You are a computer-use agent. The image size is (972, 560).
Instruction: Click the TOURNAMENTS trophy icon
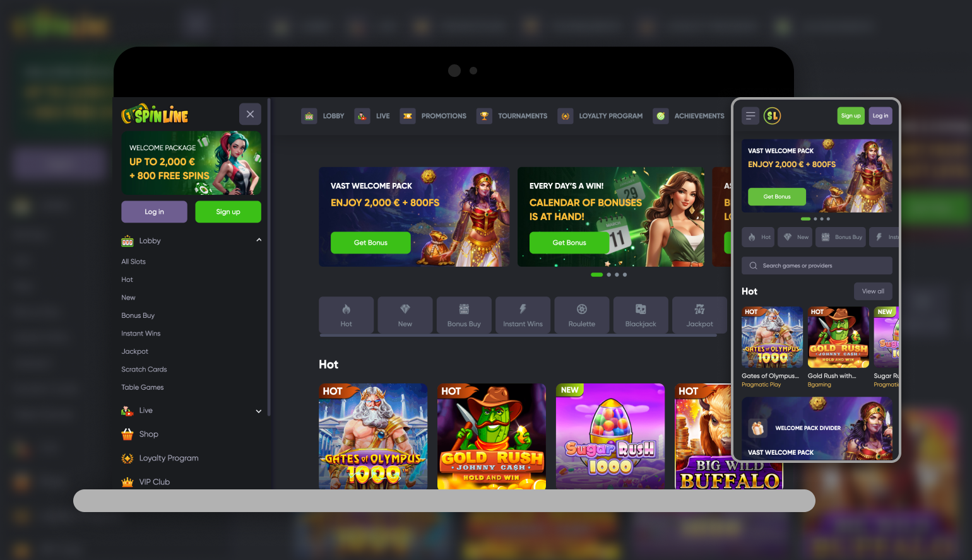(484, 116)
